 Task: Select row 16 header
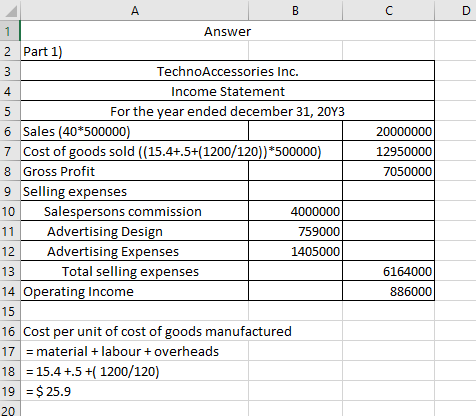[x=10, y=331]
